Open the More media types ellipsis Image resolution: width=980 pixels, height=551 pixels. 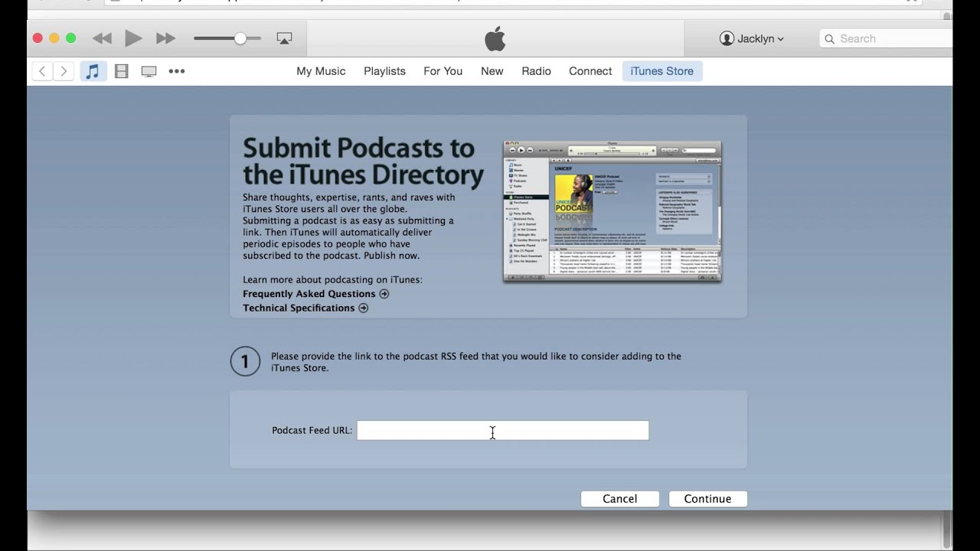pyautogui.click(x=177, y=71)
